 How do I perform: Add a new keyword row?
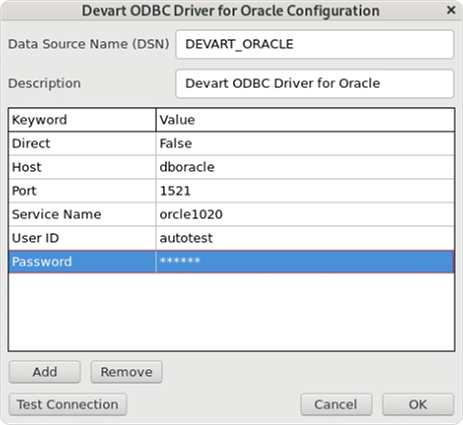45,372
